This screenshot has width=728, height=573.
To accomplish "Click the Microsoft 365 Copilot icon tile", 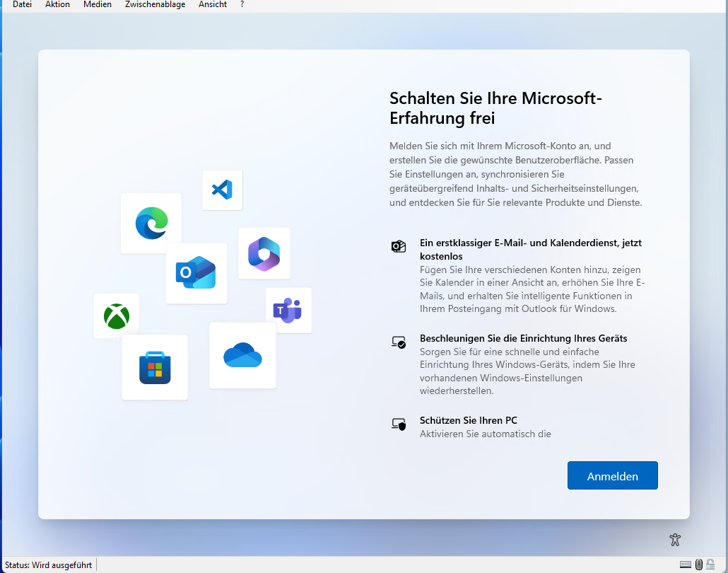I will pyautogui.click(x=264, y=254).
